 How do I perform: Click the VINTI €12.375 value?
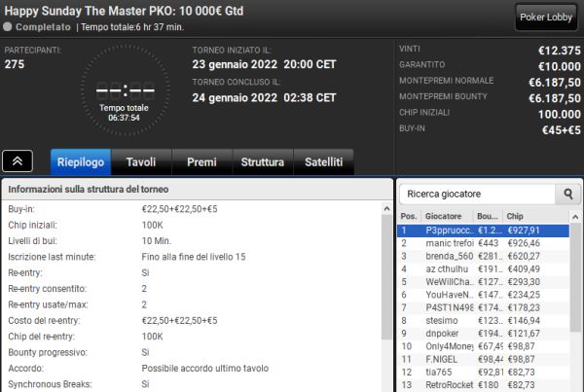click(x=559, y=51)
